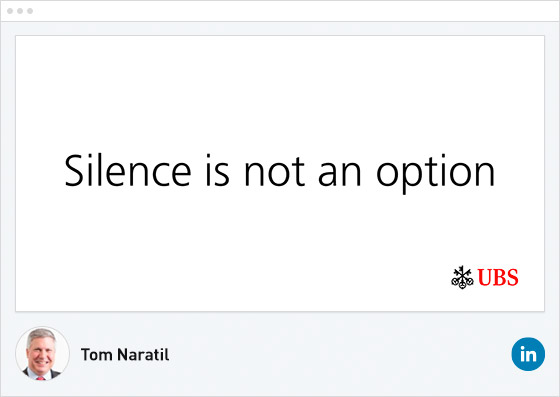This screenshot has width=560, height=397.
Task: Click the footer space beside the author's name
Action: [339, 354]
